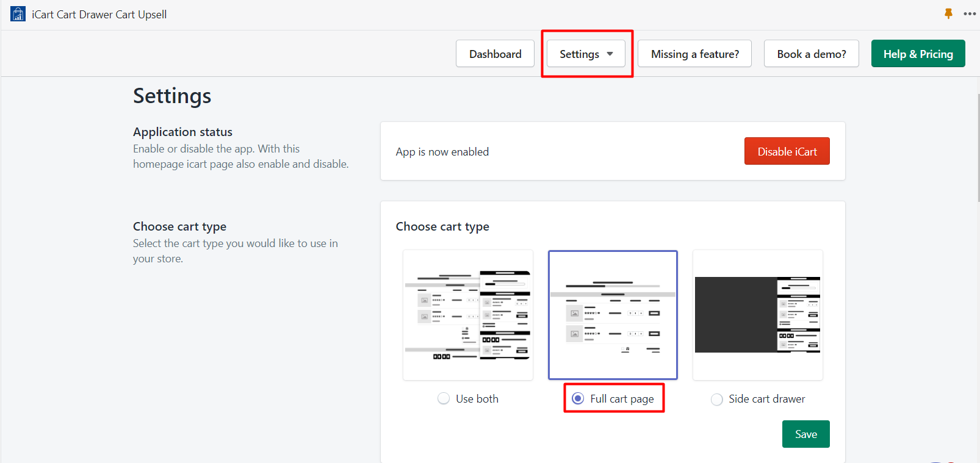Click the App is now enabled status text

tap(442, 151)
